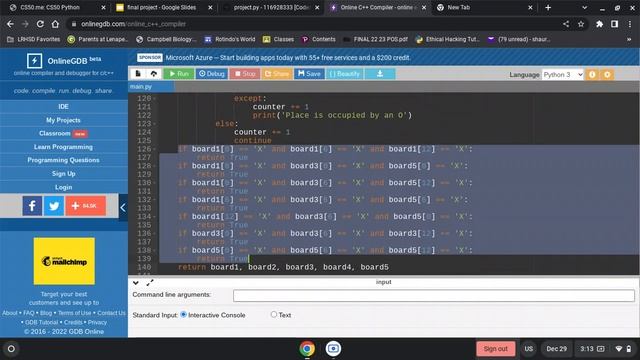Select Interactive Console radio button

pyautogui.click(x=183, y=314)
